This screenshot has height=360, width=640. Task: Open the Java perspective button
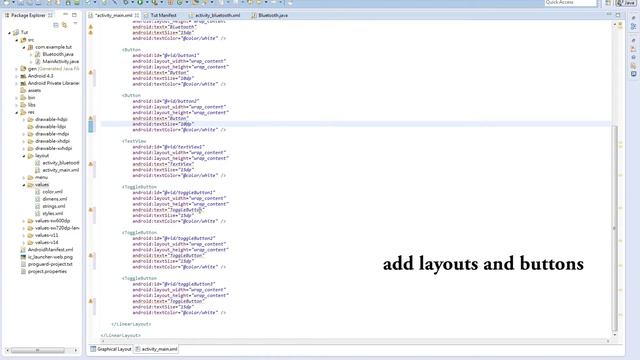(x=627, y=2)
